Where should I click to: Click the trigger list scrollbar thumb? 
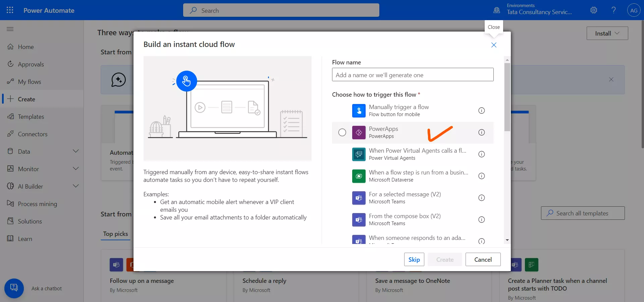(507, 97)
